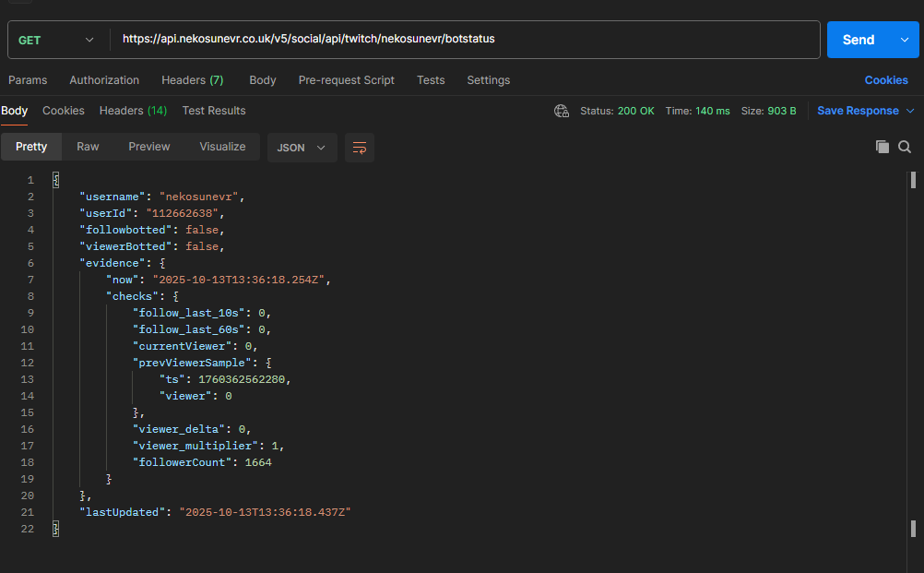The height and width of the screenshot is (573, 924).
Task: Open the GET method dropdown
Action: point(57,40)
